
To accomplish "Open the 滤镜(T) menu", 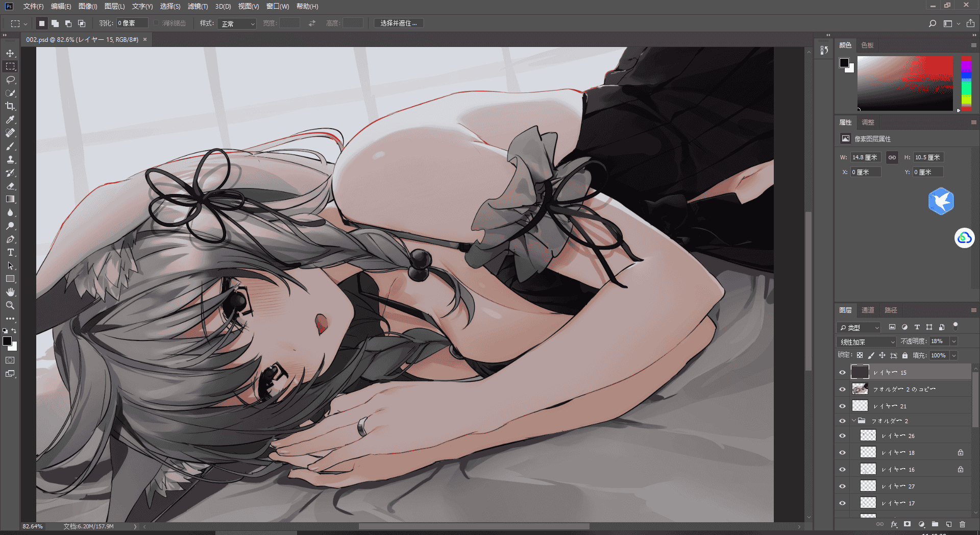I will tap(198, 6).
